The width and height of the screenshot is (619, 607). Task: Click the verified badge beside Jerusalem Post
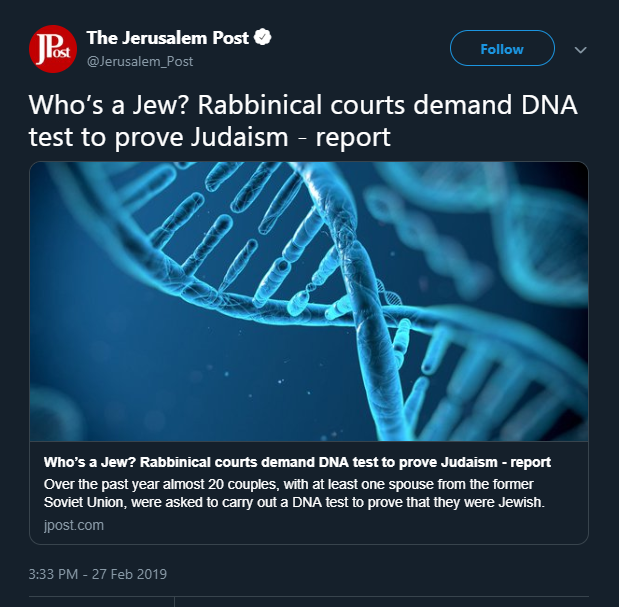point(264,38)
